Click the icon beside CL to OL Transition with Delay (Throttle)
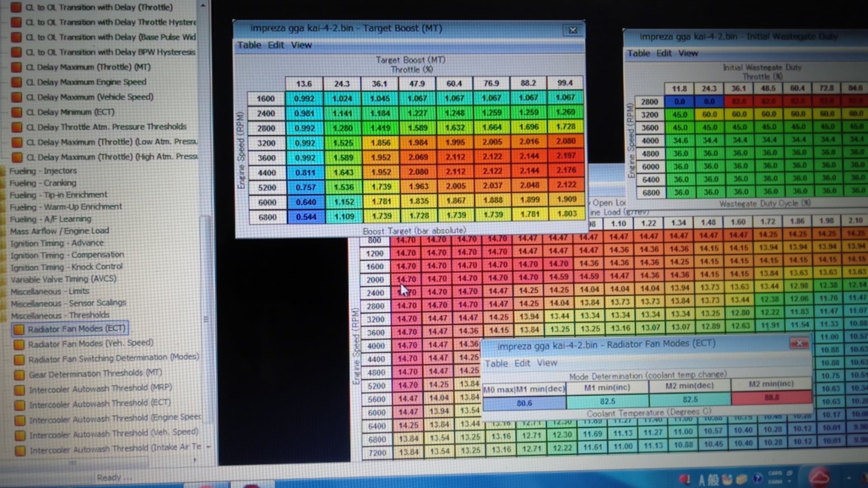This screenshot has height=488, width=868. coord(16,7)
